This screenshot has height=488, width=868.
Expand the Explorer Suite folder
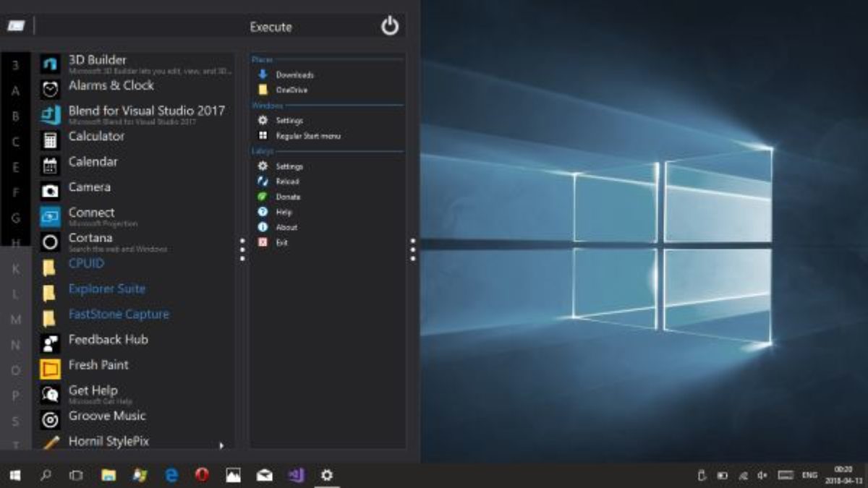(106, 289)
